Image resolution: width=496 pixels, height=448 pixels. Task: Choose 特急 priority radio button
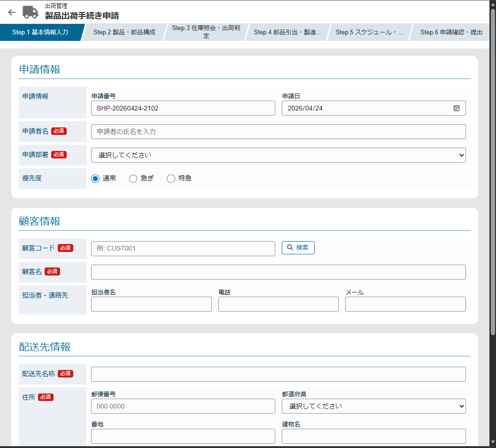tap(171, 179)
